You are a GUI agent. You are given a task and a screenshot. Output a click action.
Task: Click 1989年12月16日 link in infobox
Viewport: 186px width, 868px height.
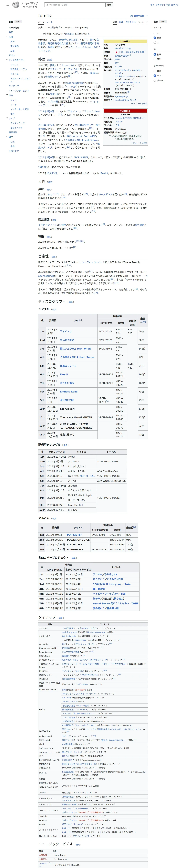pos(123,48)
